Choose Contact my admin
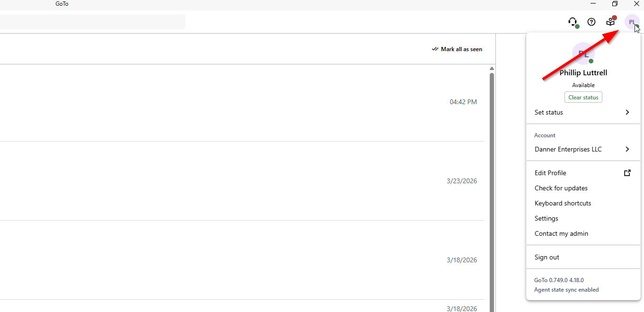 click(x=561, y=233)
